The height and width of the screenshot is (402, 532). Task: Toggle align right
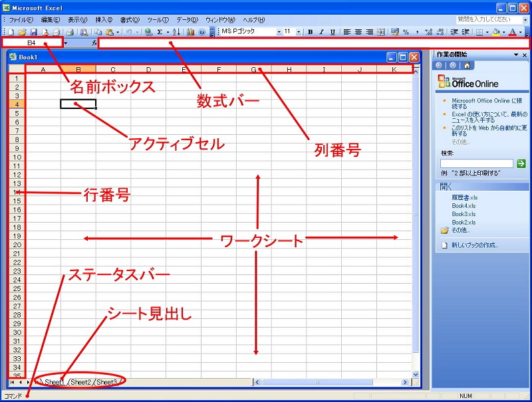(x=370, y=32)
